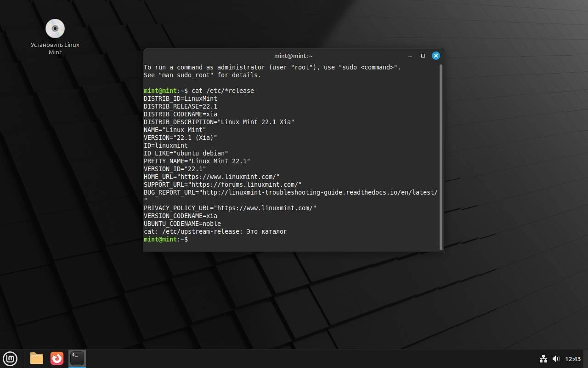588x368 pixels.
Task: Click the line NAME="Linux Mint"
Action: [175, 130]
